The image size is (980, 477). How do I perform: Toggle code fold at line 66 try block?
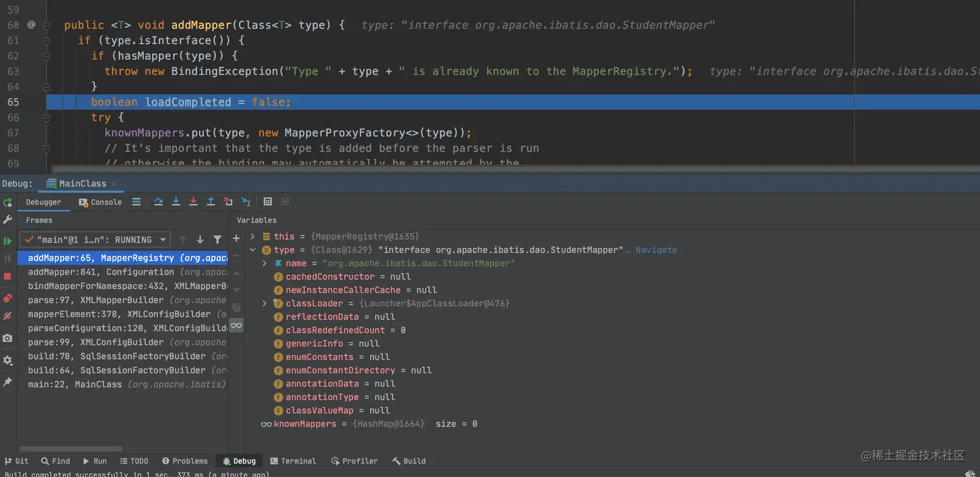(47, 118)
